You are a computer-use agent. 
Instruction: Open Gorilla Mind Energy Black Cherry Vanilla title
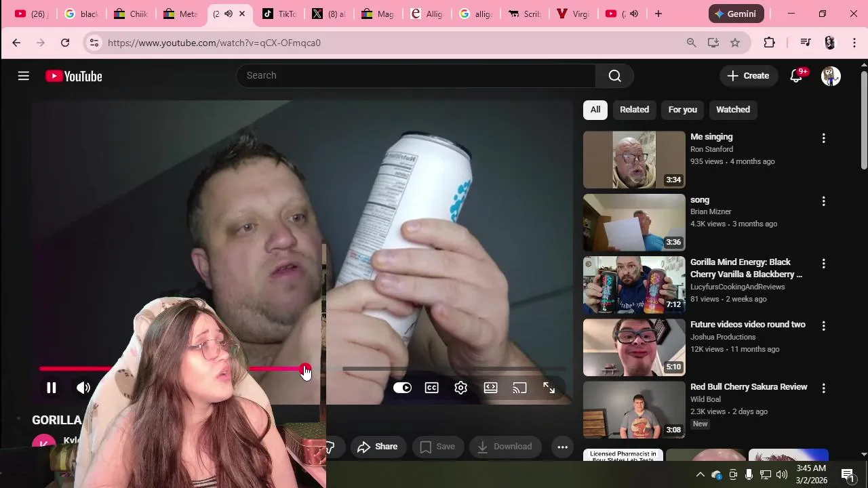click(746, 268)
